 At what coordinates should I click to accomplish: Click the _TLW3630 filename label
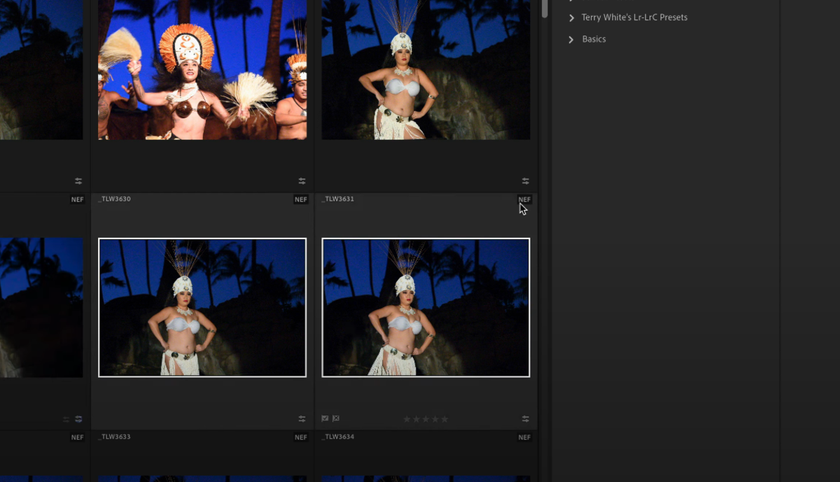115,199
